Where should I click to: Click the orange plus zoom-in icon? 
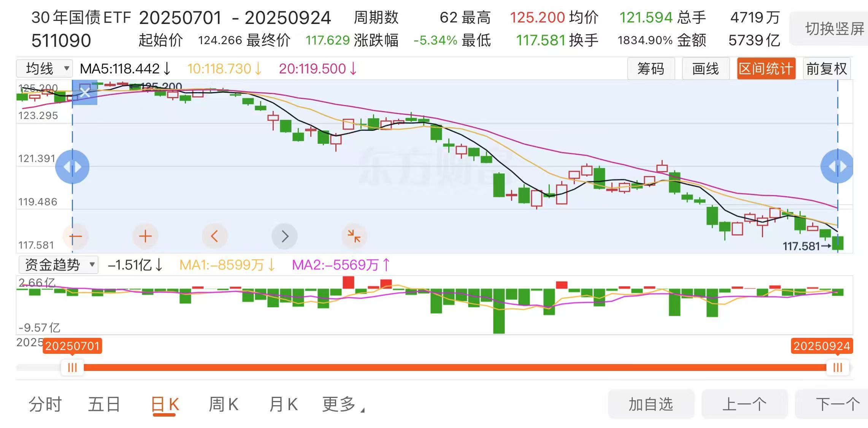(145, 236)
